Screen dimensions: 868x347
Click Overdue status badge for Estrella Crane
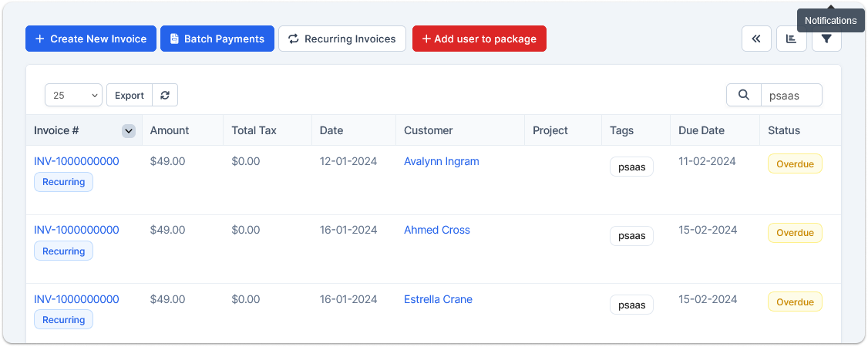point(794,302)
